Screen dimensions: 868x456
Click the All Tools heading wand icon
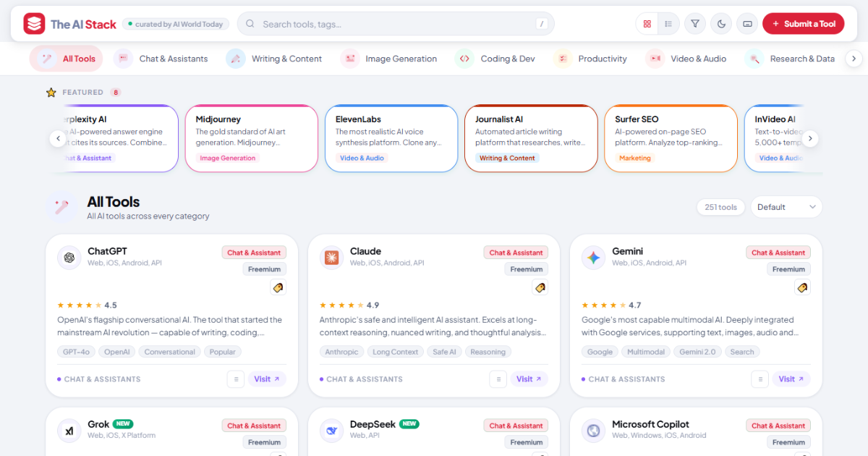(x=61, y=207)
